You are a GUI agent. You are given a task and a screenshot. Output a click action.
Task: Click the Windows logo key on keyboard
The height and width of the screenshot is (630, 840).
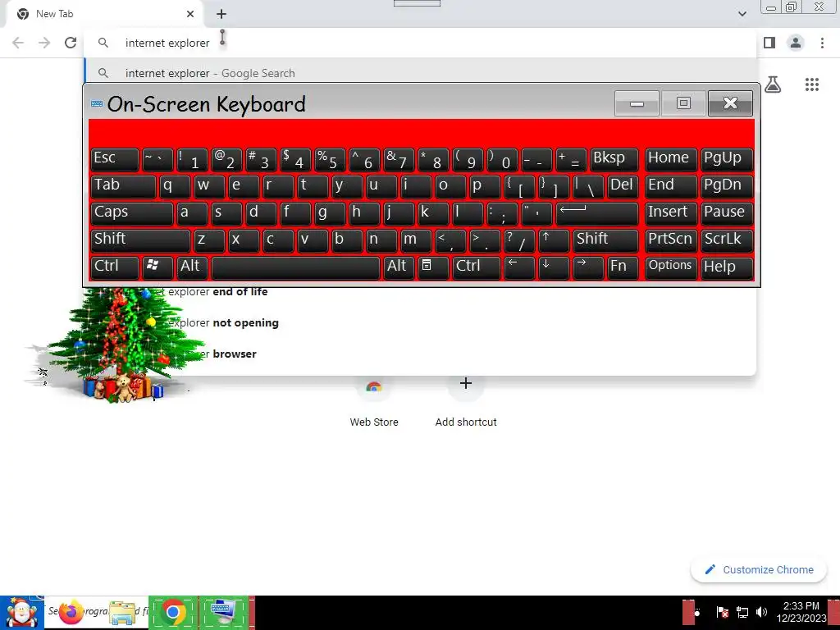[157, 267]
